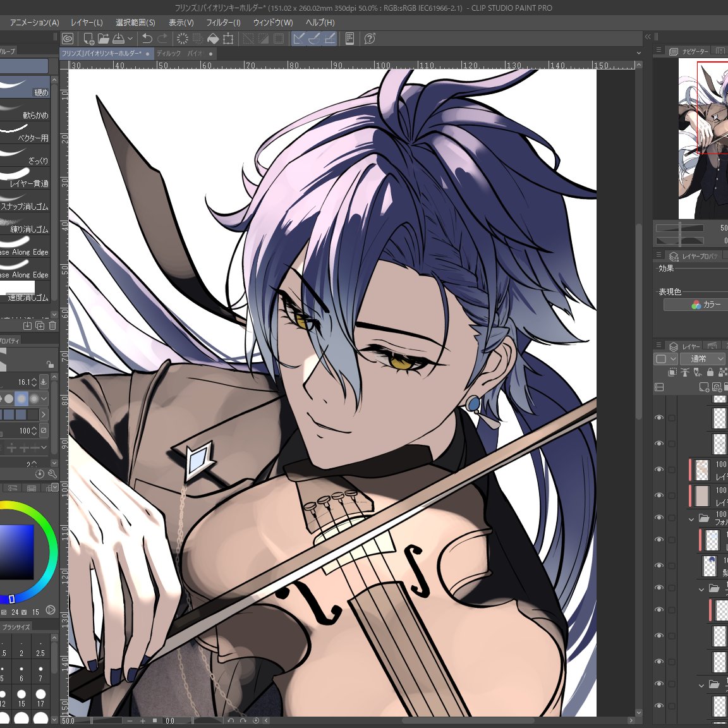Select the レイヤー貫通 eraser sub tool

coord(25,178)
